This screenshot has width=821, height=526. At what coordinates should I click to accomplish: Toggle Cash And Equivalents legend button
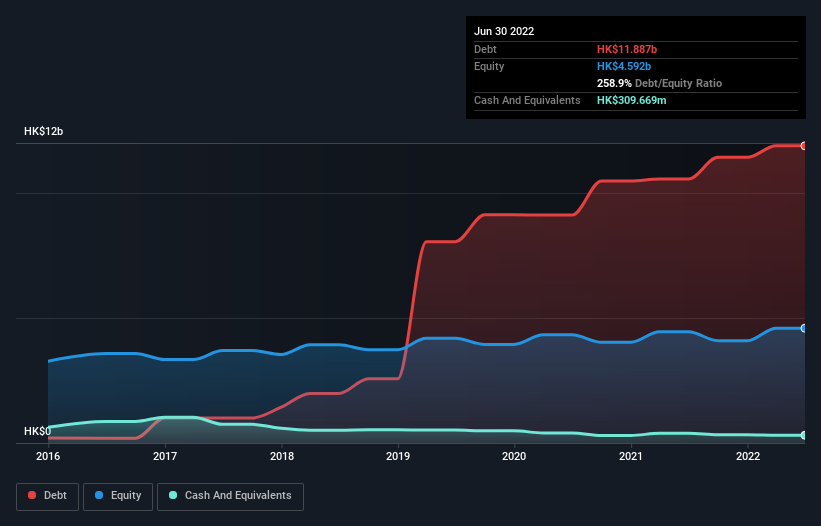pyautogui.click(x=230, y=496)
